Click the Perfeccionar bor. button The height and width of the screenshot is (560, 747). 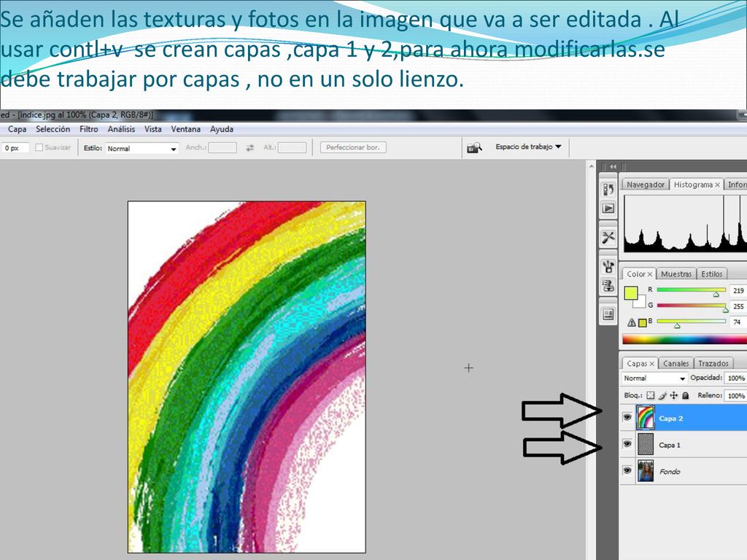click(353, 147)
